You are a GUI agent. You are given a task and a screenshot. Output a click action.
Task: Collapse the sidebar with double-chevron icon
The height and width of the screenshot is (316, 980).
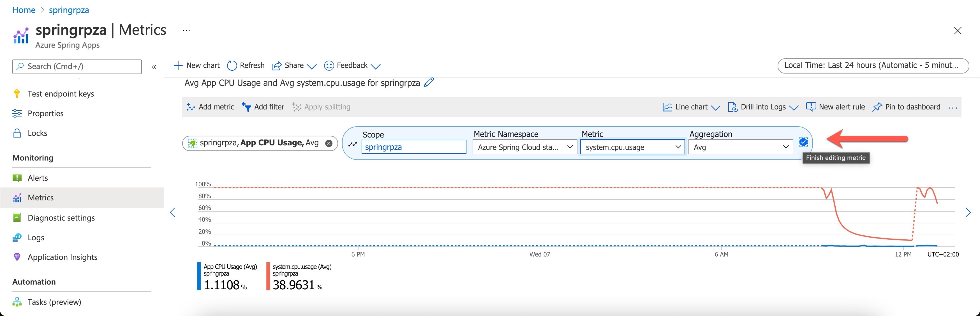coord(154,67)
